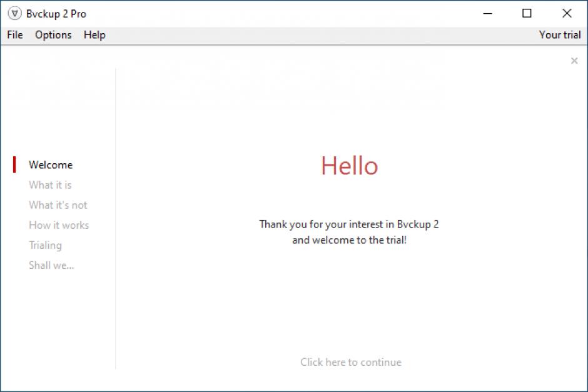Show the "How it works" section
The height and width of the screenshot is (392, 588).
pyautogui.click(x=59, y=225)
